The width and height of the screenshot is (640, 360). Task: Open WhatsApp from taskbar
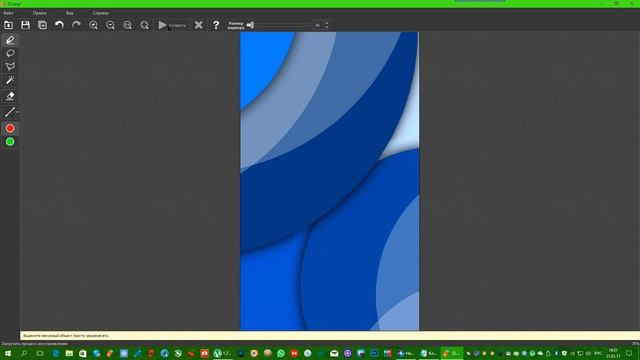point(281,353)
